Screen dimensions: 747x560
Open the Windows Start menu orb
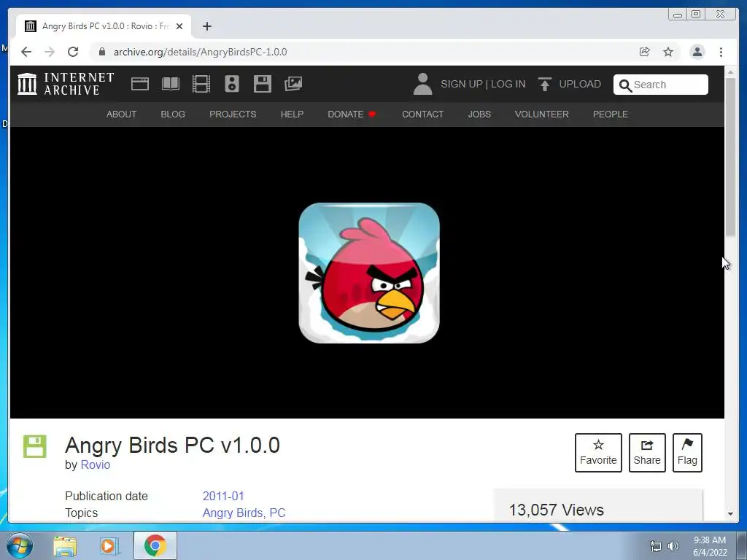click(x=20, y=545)
